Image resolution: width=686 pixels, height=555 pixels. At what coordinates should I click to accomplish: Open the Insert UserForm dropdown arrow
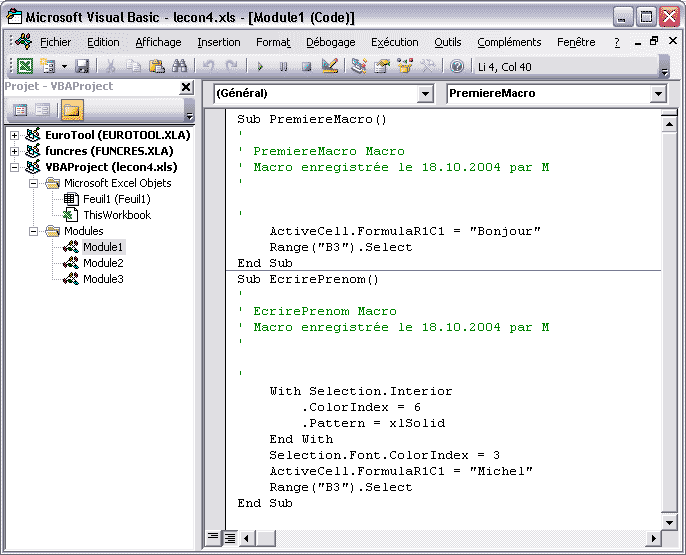pyautogui.click(x=64, y=66)
